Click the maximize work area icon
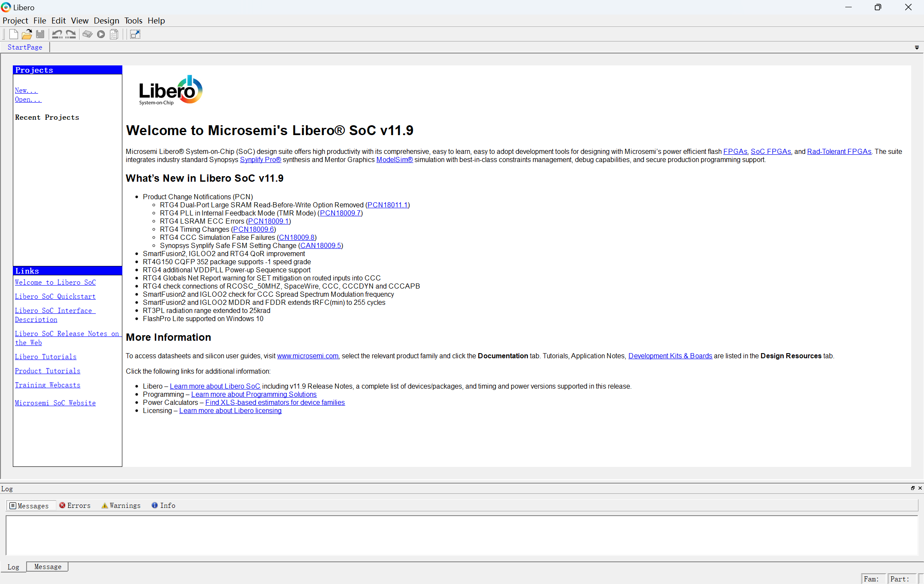 (x=135, y=34)
